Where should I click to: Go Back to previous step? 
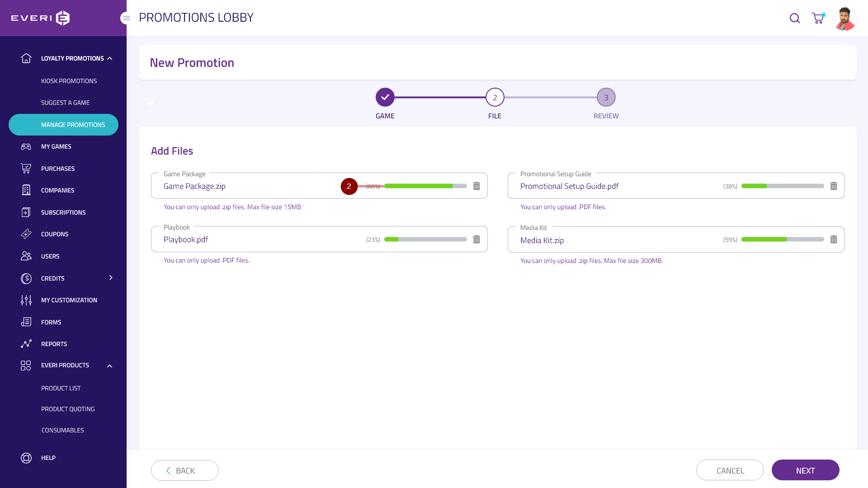point(184,470)
